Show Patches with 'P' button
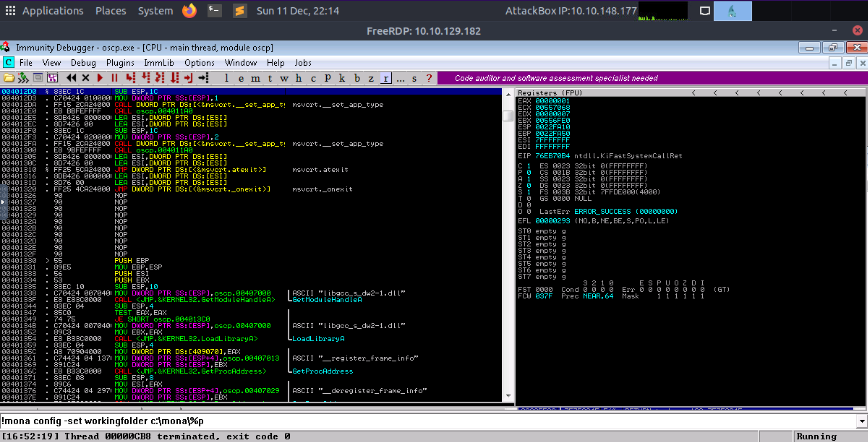The image size is (868, 442). [x=328, y=78]
